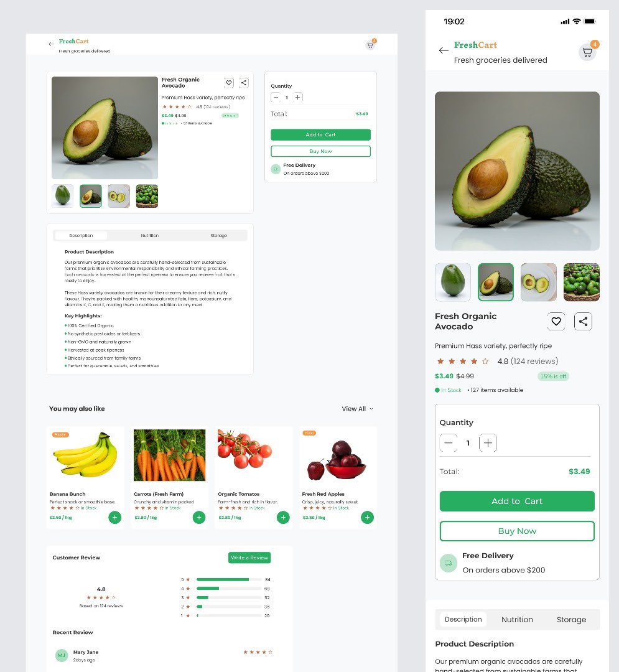Select Description tab in mobile view
Viewport: 619px width, 672px height.
pyautogui.click(x=463, y=620)
